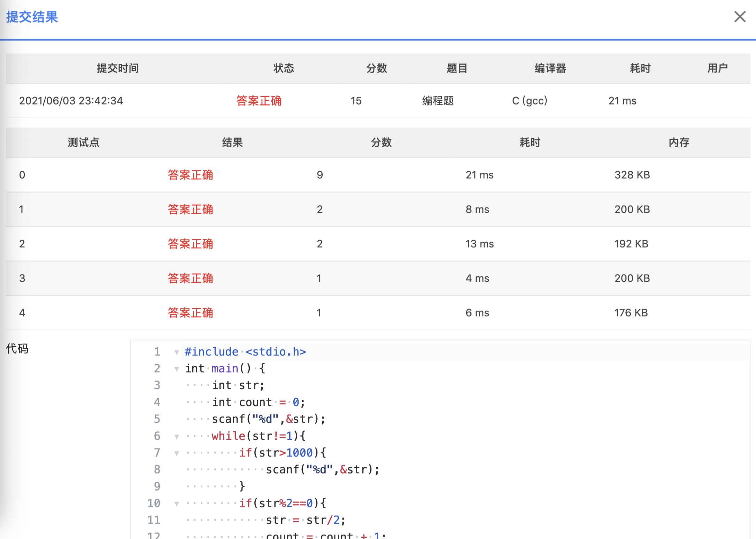This screenshot has width=756, height=539.
Task: Click the C (gcc) compiler cell
Action: coord(530,101)
